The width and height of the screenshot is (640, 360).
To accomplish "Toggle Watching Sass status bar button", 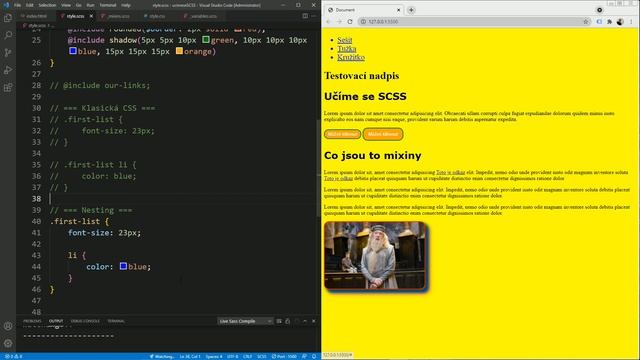I will point(162,356).
